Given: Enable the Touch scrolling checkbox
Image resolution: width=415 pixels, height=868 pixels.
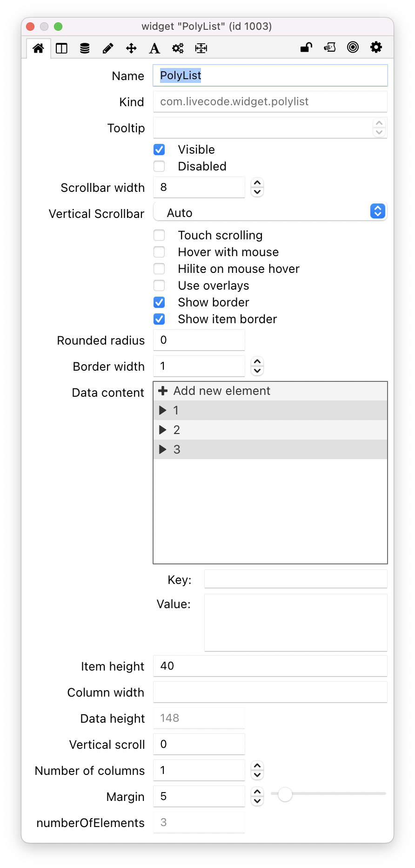Looking at the screenshot, I should 159,235.
